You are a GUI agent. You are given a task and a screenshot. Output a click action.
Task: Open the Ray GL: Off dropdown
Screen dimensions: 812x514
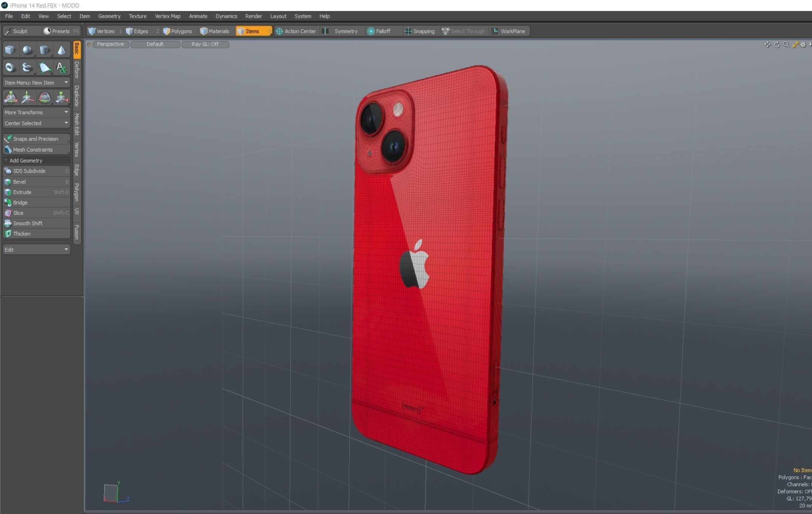pos(205,44)
